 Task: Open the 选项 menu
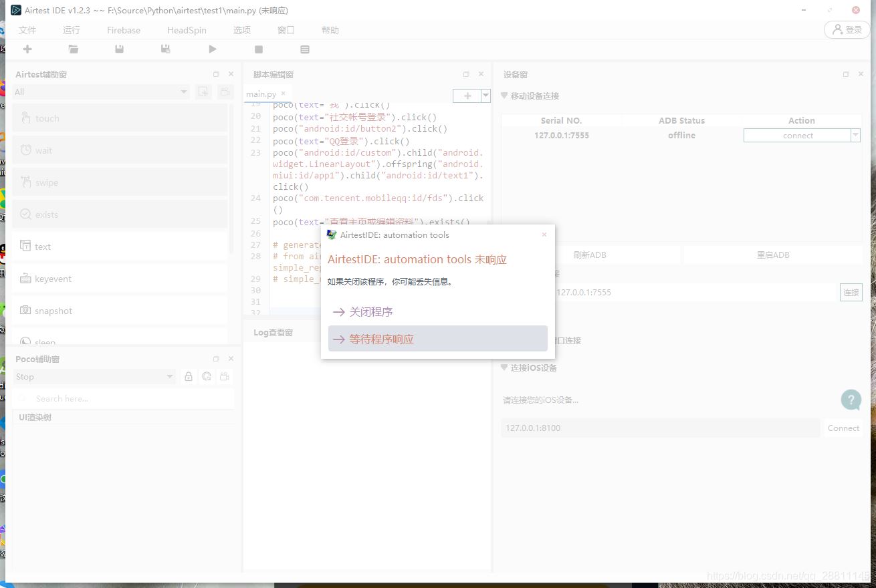[242, 30]
